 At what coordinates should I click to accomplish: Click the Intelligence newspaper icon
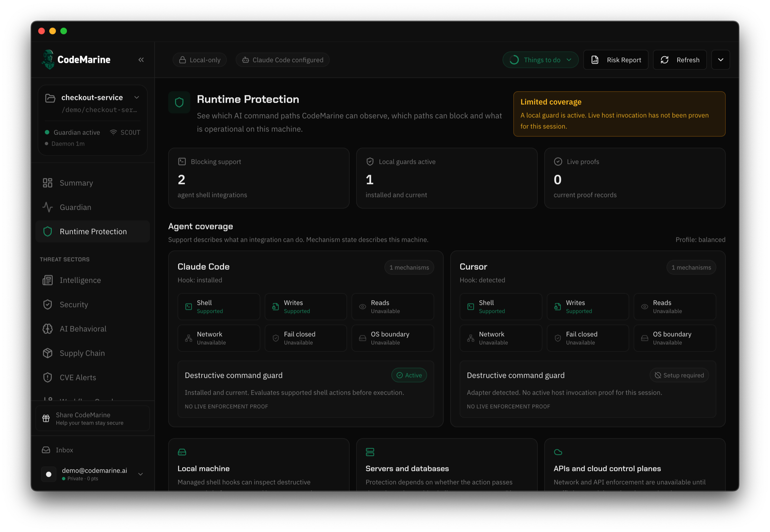coord(48,280)
